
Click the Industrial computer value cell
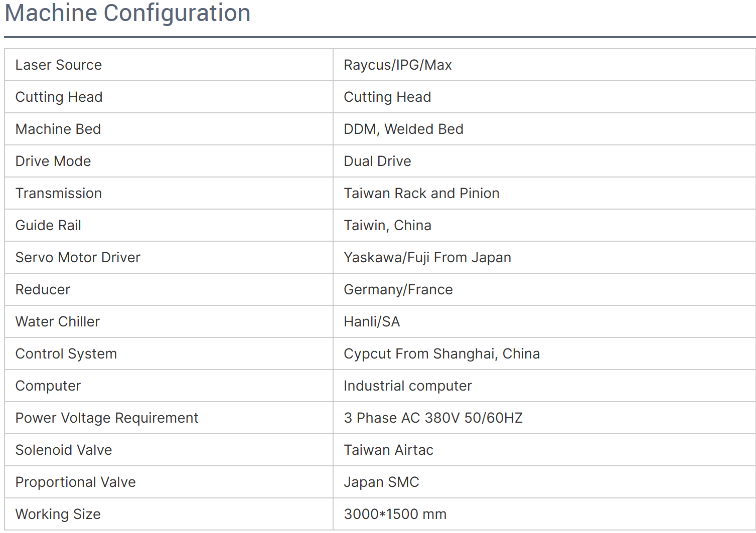[544, 386]
